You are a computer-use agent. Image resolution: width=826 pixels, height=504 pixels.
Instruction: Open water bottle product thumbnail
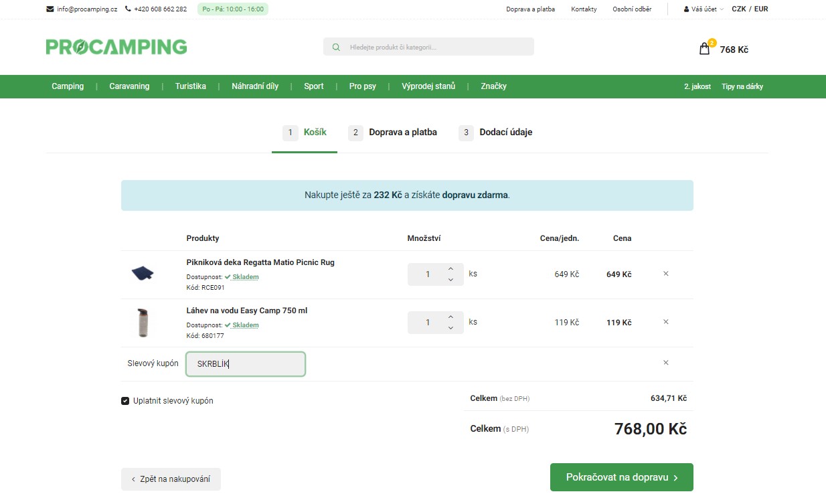142,322
